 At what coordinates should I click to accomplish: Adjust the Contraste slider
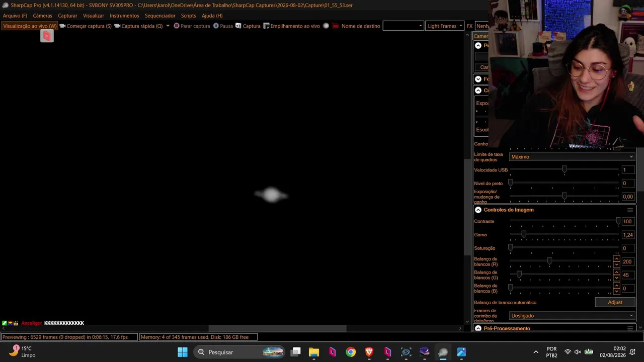564,221
